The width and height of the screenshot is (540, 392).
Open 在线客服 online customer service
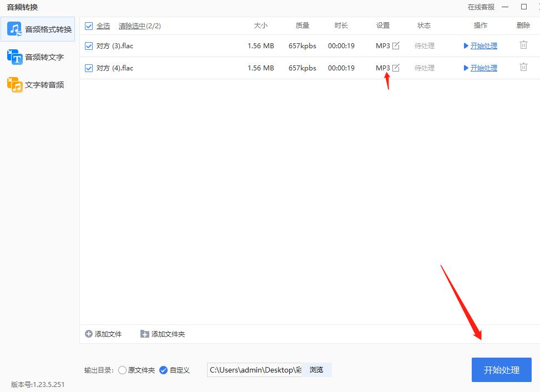tap(482, 7)
